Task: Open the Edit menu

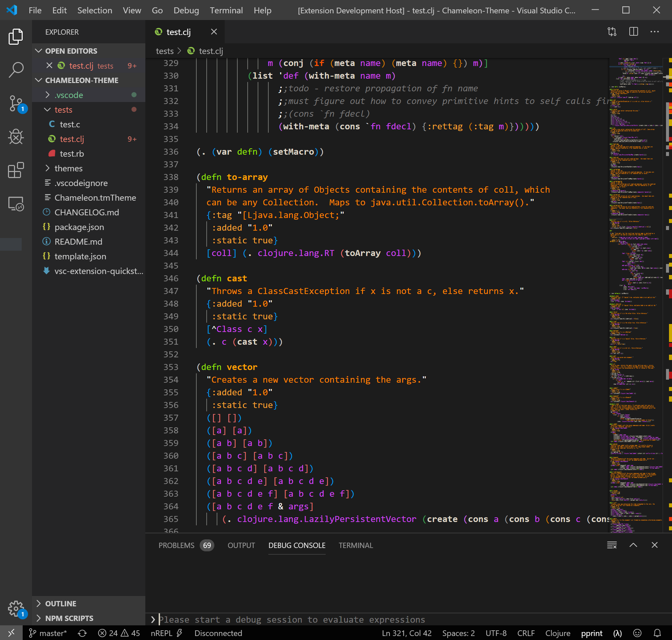Action: point(59,10)
